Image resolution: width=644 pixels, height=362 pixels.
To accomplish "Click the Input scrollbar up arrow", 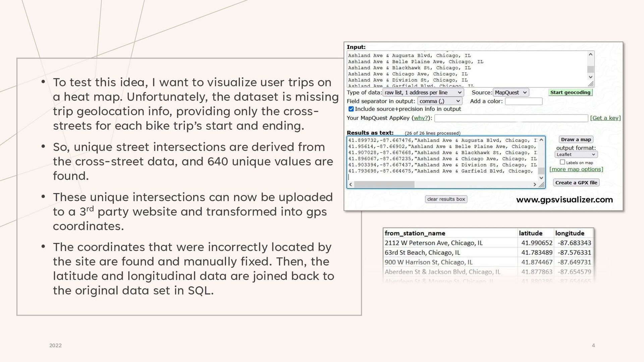I will coord(591,55).
